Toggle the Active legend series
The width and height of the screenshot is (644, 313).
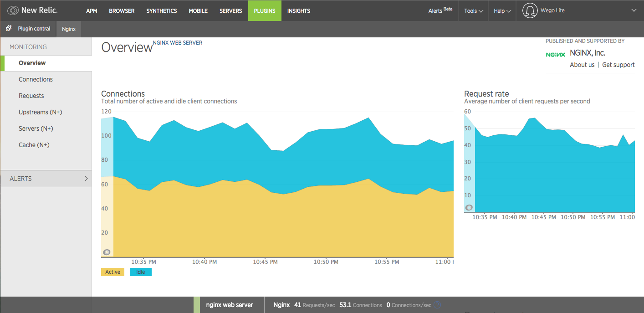[x=112, y=272]
